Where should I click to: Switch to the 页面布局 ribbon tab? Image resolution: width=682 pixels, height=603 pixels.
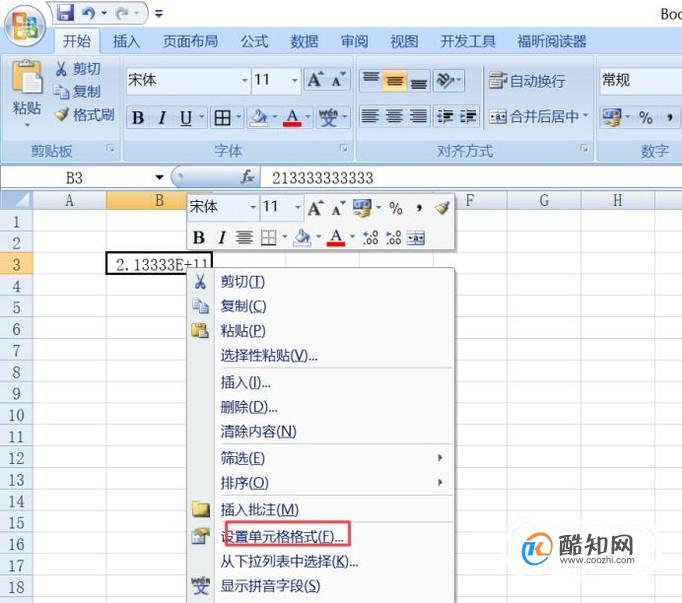(x=191, y=42)
